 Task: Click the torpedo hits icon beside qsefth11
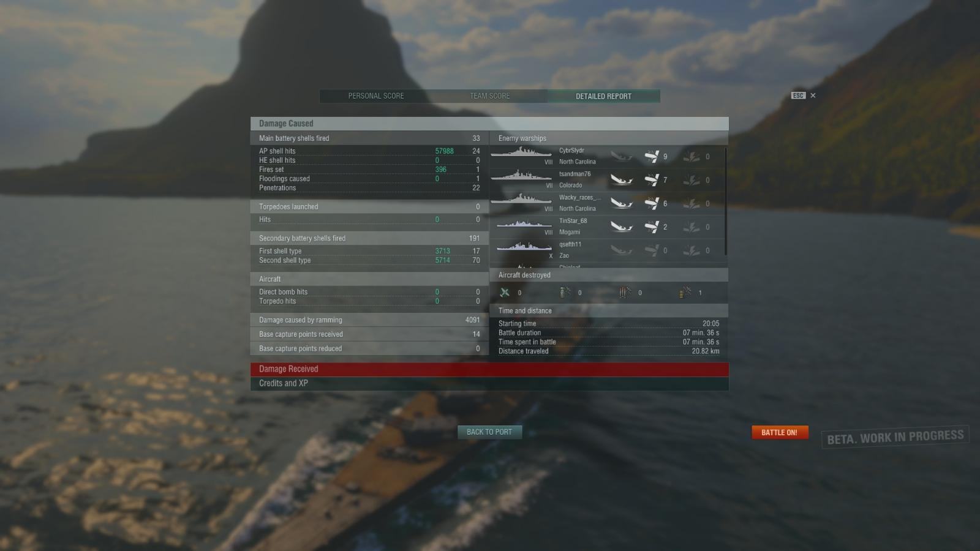click(x=692, y=250)
